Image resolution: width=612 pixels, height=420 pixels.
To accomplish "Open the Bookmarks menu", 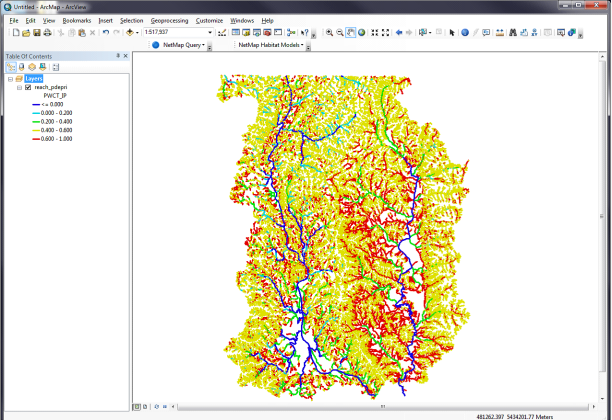I will [76, 20].
